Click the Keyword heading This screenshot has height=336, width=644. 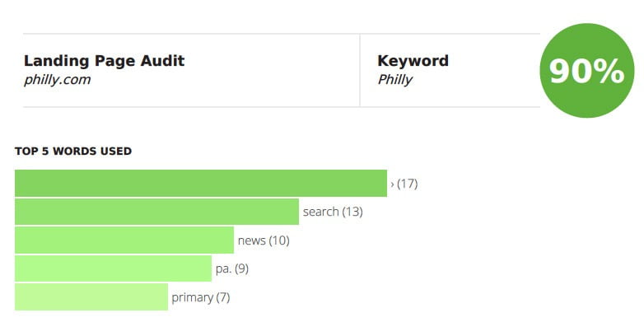pos(413,61)
